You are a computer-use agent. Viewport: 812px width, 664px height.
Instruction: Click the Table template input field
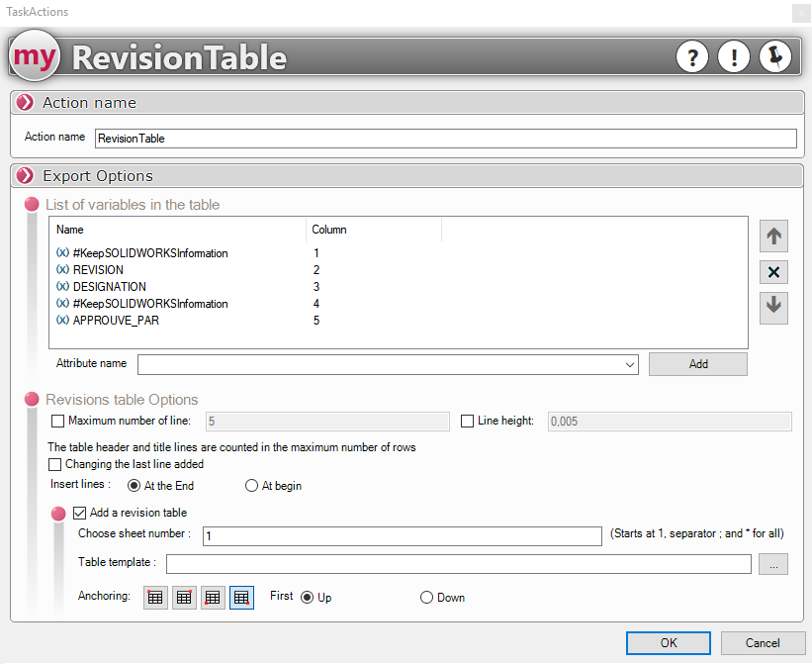(x=458, y=564)
